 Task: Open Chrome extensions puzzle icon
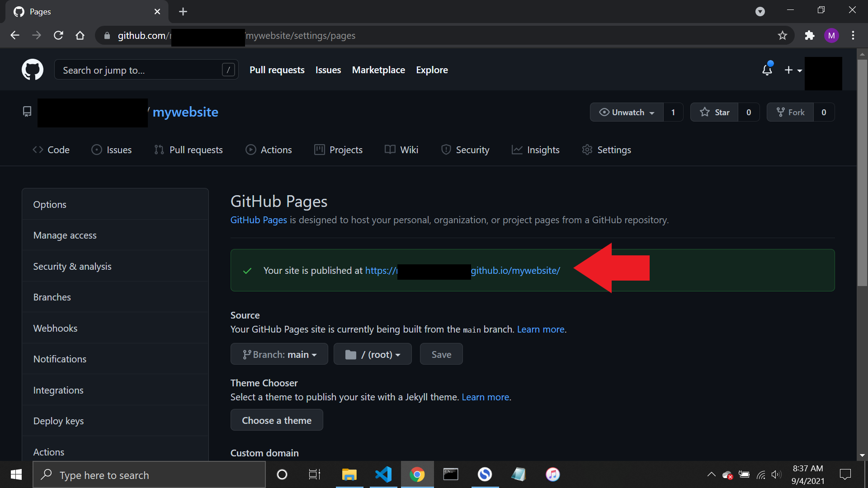tap(810, 35)
